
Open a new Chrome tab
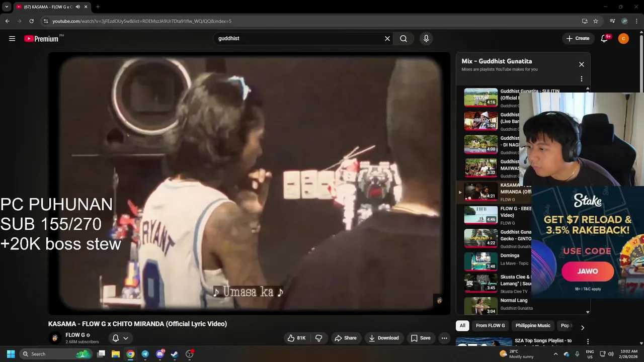pyautogui.click(x=98, y=7)
